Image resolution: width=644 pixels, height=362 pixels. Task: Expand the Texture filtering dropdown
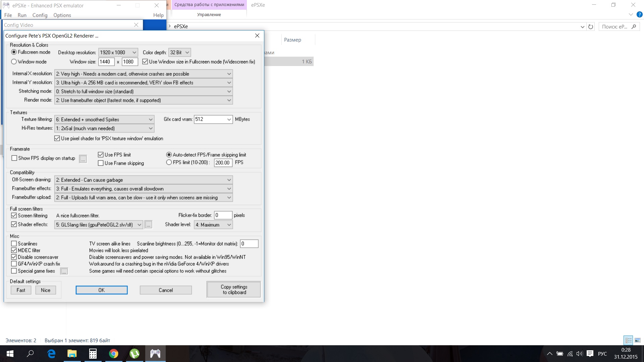[150, 119]
